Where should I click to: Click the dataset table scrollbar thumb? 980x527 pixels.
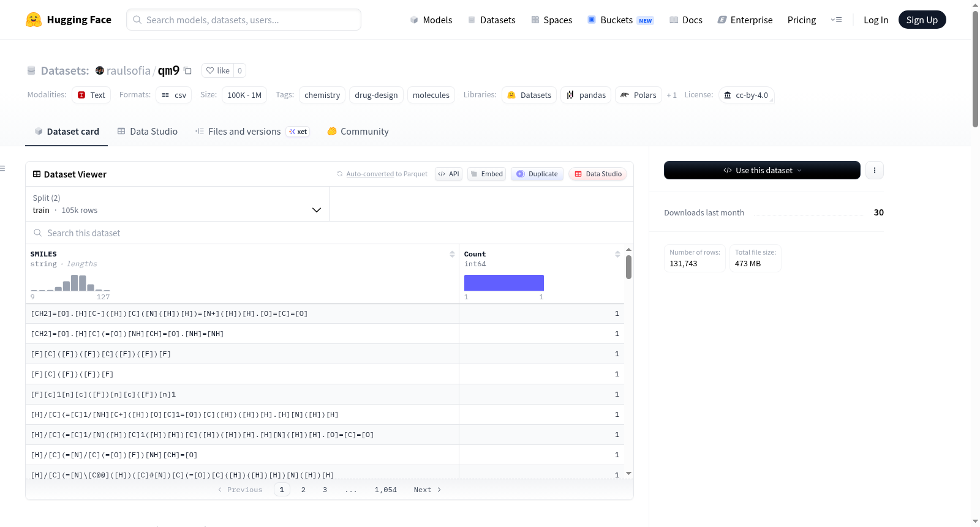[628, 267]
